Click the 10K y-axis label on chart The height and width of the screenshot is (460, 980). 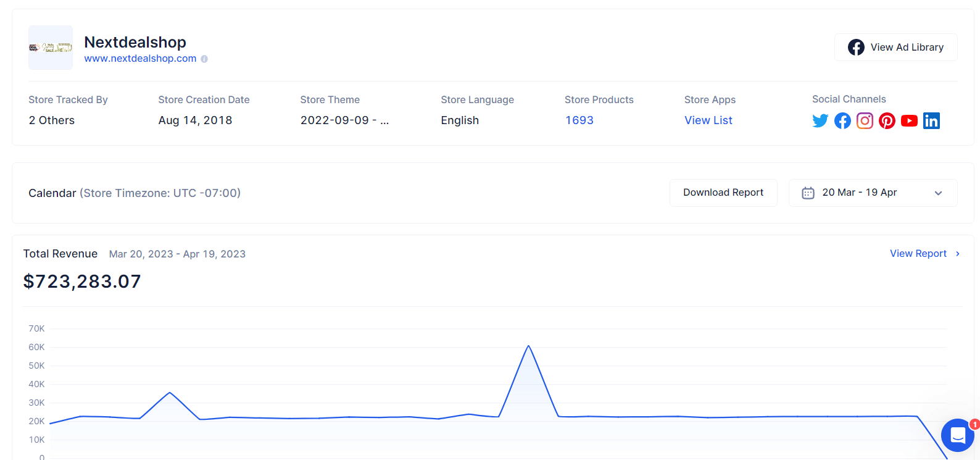coord(36,440)
